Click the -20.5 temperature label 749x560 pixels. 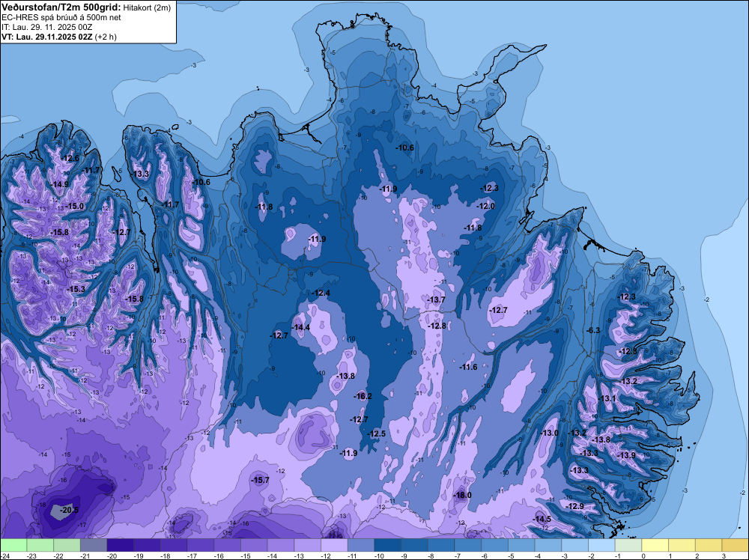pyautogui.click(x=69, y=510)
